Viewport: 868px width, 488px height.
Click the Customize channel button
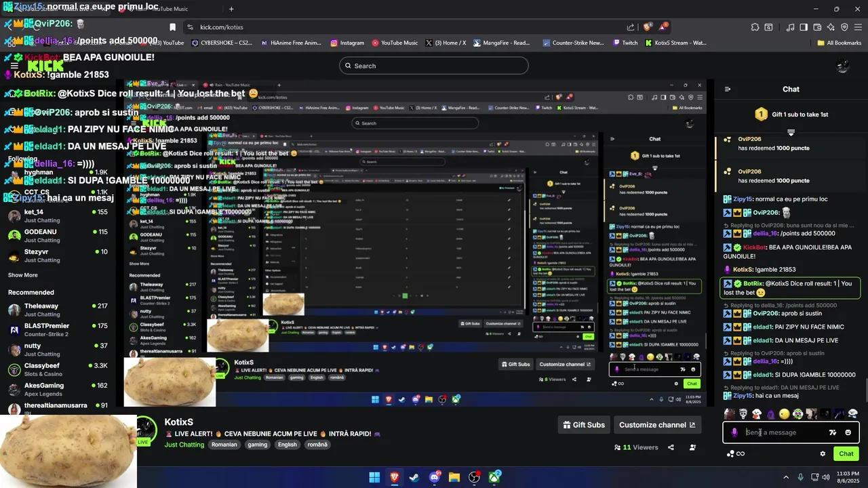pos(657,425)
